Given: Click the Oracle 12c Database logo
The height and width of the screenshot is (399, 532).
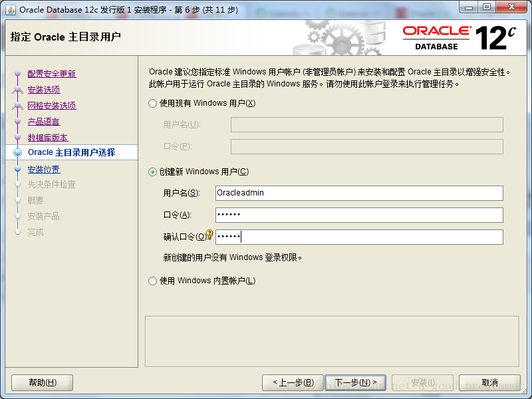Looking at the screenshot, I should (460, 38).
